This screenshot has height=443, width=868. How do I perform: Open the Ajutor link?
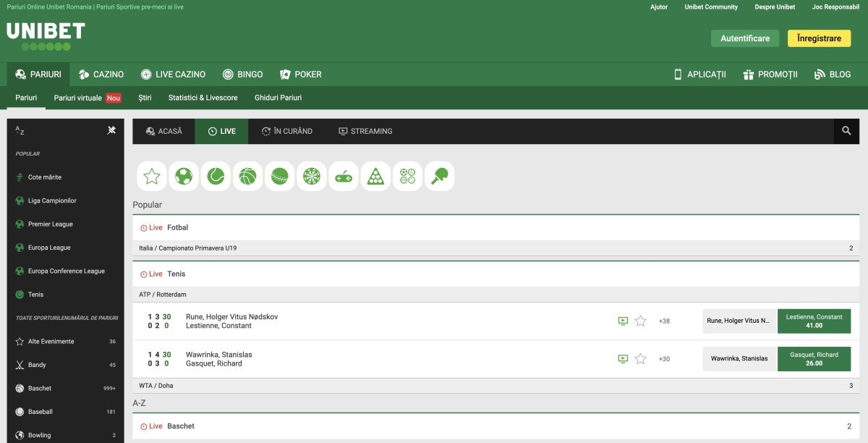659,7
